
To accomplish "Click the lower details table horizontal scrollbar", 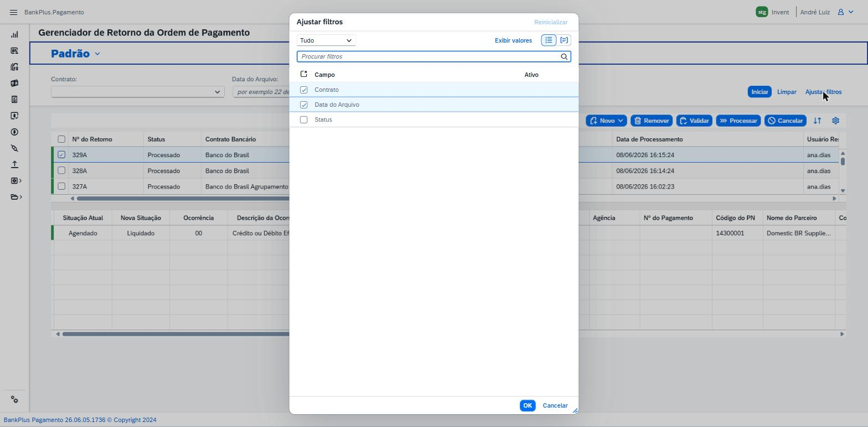I will [x=175, y=334].
